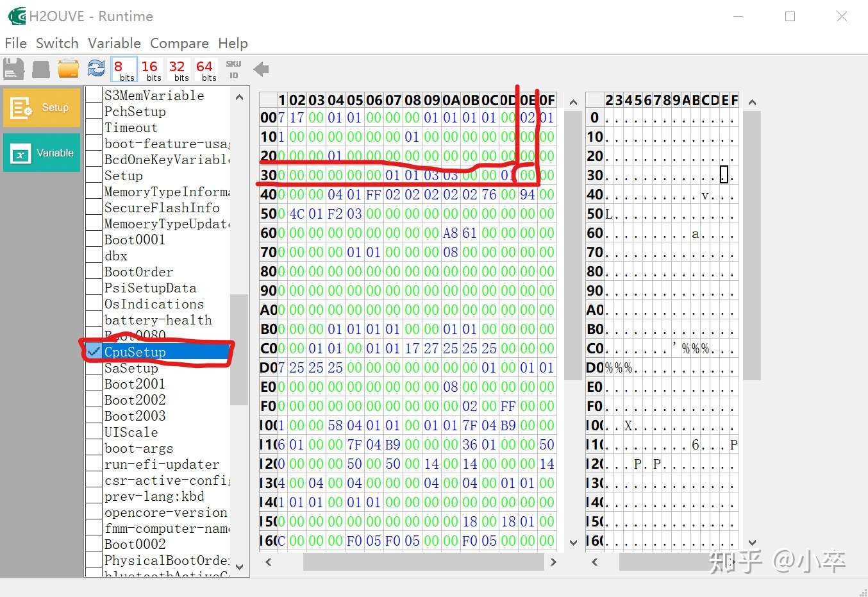Open the File menu
Image resolution: width=868 pixels, height=597 pixels.
(16, 43)
